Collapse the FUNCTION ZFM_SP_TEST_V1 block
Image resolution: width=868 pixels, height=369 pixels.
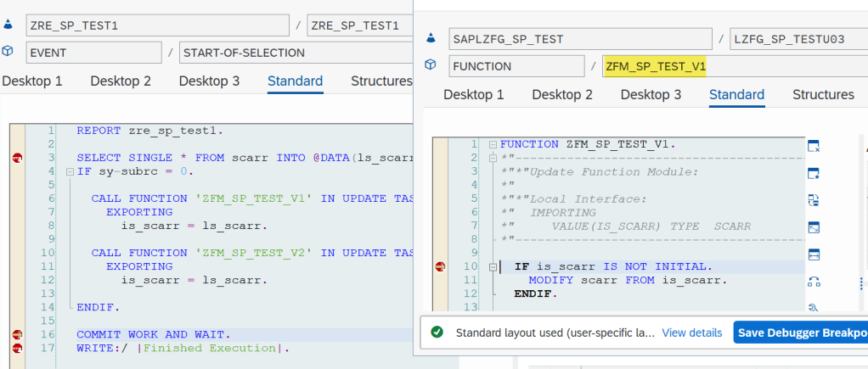pos(491,145)
